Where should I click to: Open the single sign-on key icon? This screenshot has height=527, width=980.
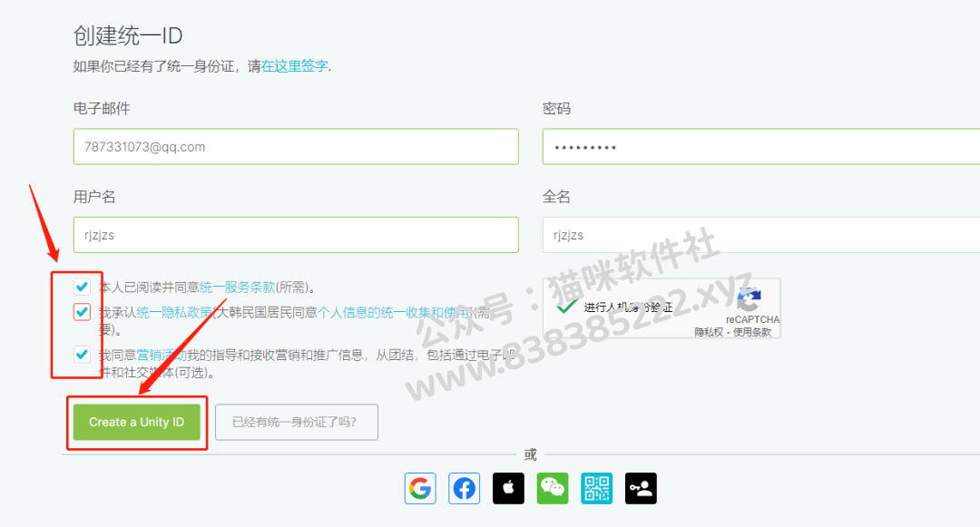point(641,488)
